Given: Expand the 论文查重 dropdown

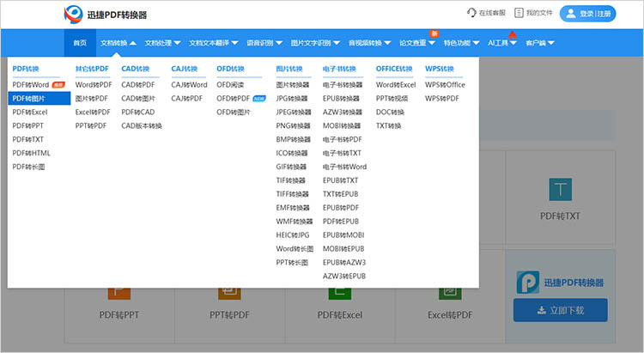Looking at the screenshot, I should pos(417,43).
